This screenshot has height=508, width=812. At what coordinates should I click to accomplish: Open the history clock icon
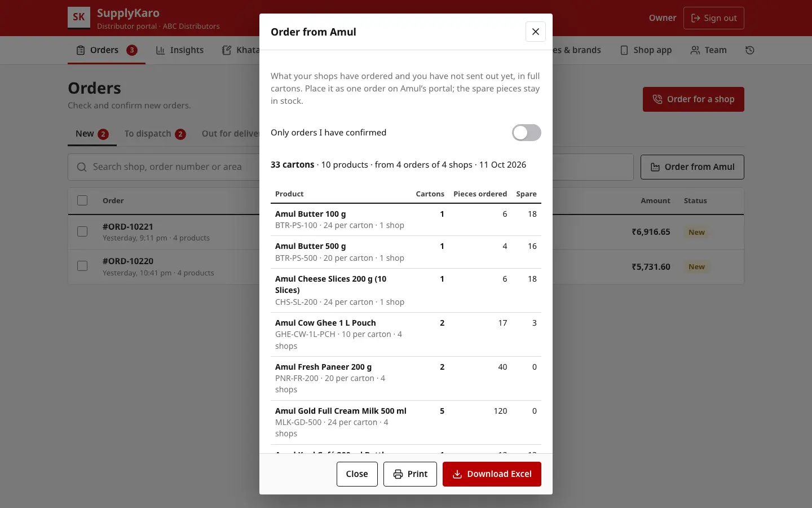click(750, 50)
